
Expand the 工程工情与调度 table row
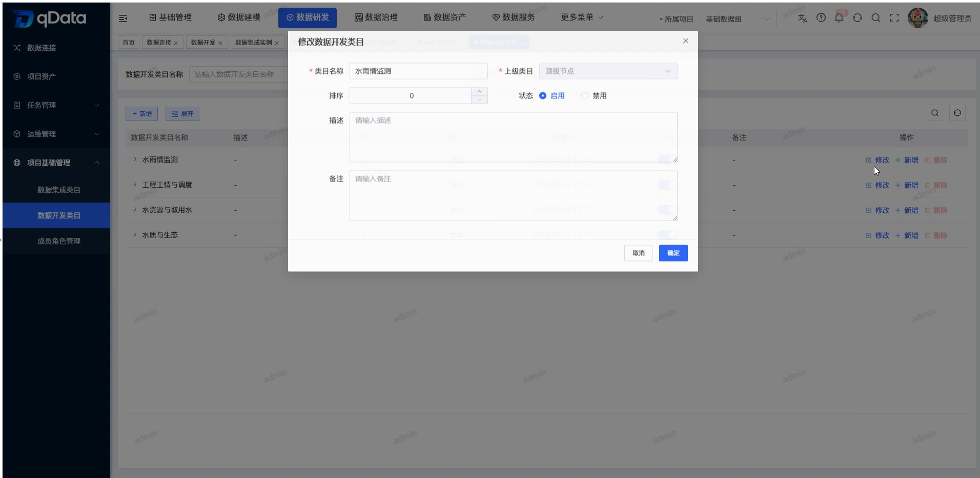[135, 184]
